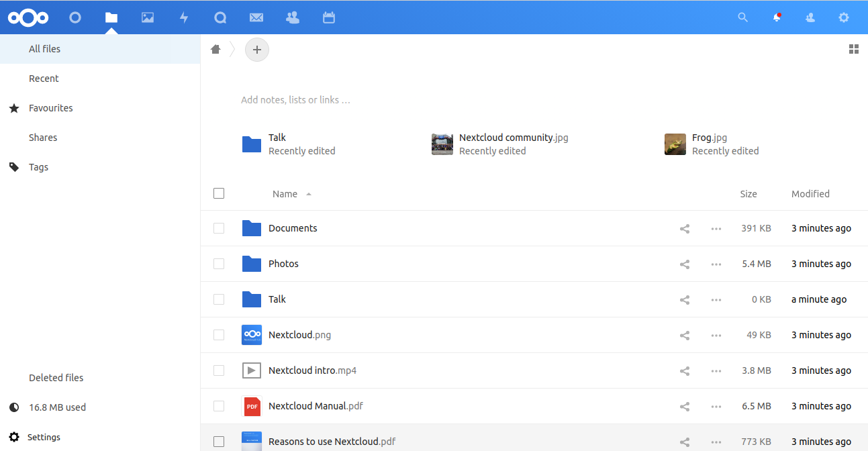Click the Nextcloud intro.mp4 video icon
Screen dimensions: 868x451
(252, 370)
